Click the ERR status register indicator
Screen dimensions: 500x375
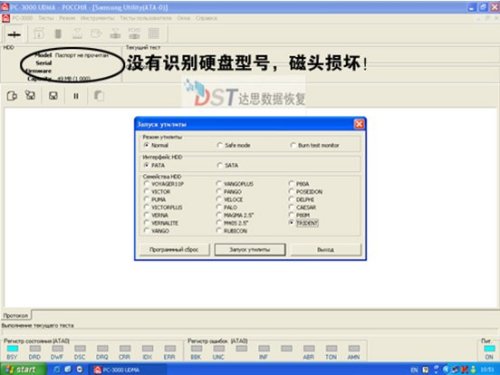click(170, 348)
